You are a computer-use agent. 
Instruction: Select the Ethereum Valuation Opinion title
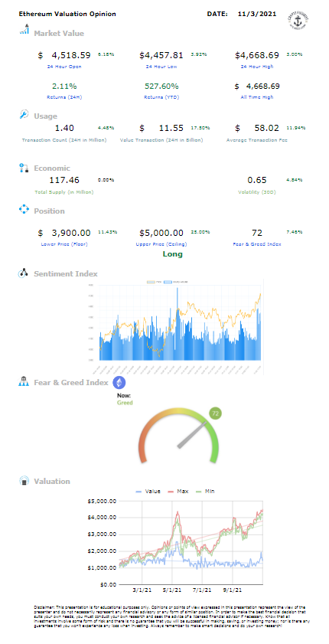pyautogui.click(x=67, y=14)
